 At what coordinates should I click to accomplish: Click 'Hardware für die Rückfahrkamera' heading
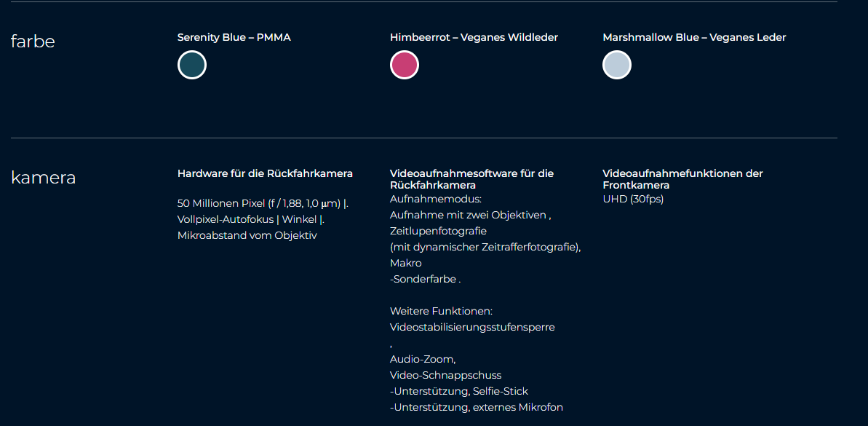[x=265, y=173]
